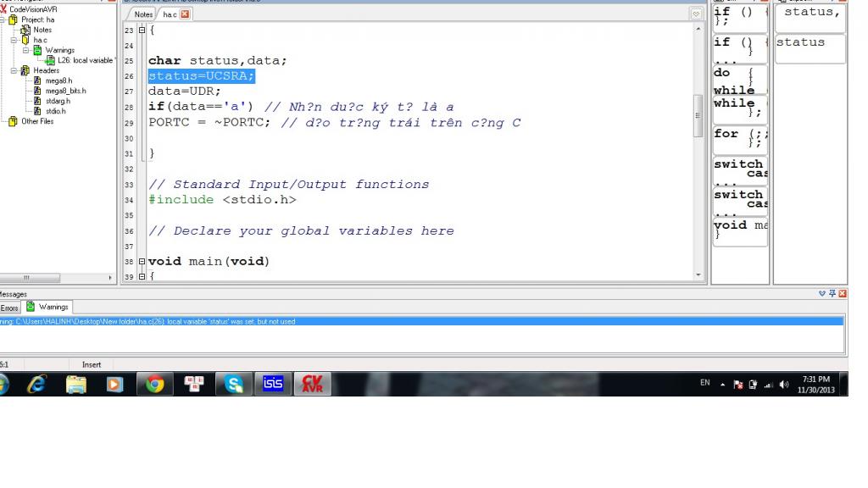Click editor scrollbar up arrow
Viewport: 868px width, 488px height.
point(698,28)
